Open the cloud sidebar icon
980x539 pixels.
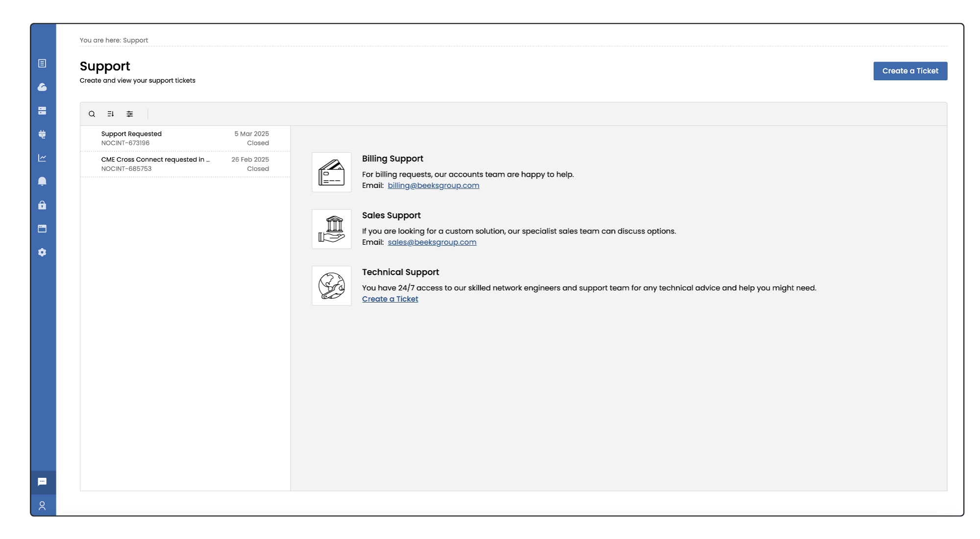pyautogui.click(x=42, y=87)
